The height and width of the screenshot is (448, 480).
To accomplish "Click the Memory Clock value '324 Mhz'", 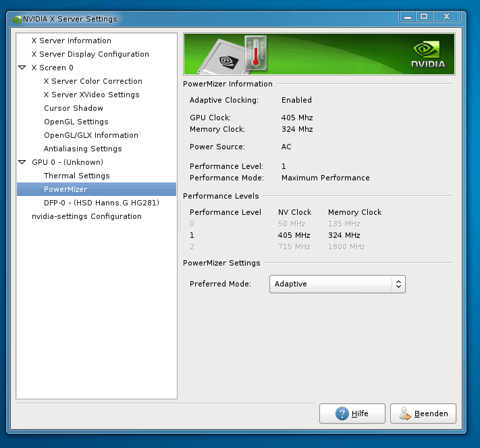I will tap(297, 129).
